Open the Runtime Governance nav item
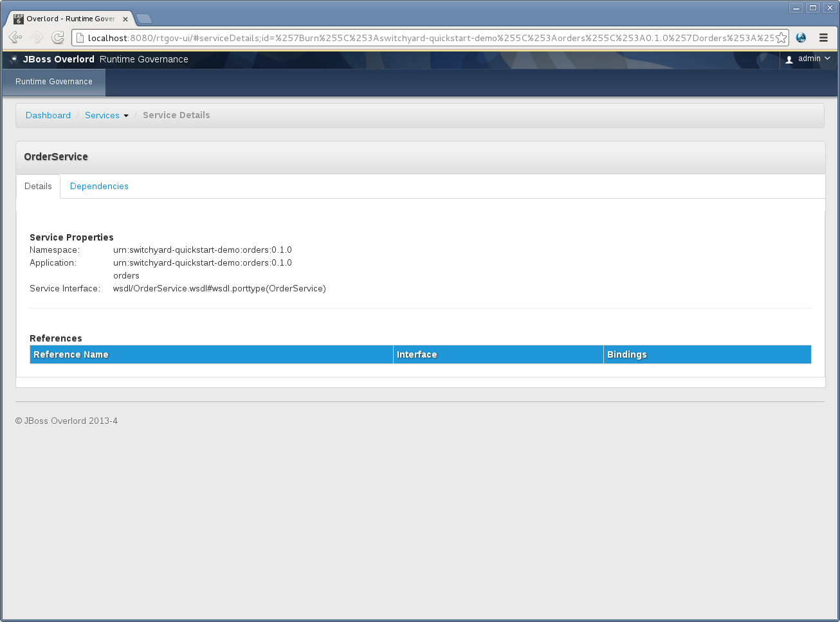Image resolution: width=840 pixels, height=622 pixels. [x=54, y=82]
